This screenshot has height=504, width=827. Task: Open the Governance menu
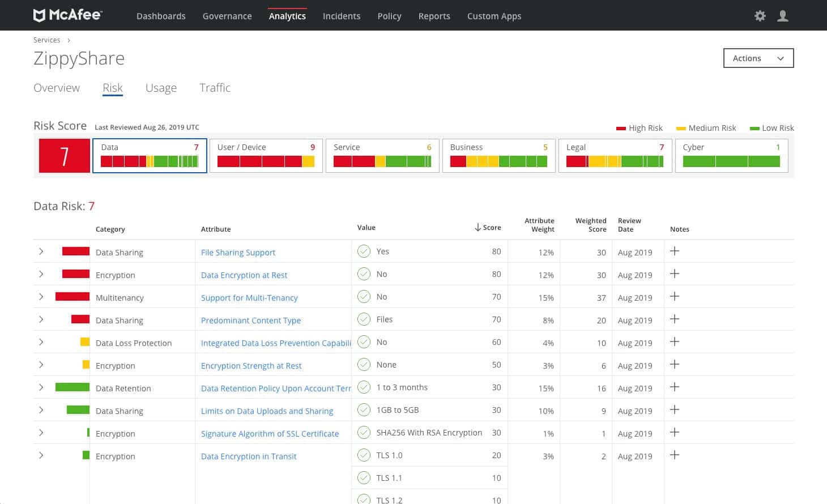[227, 16]
